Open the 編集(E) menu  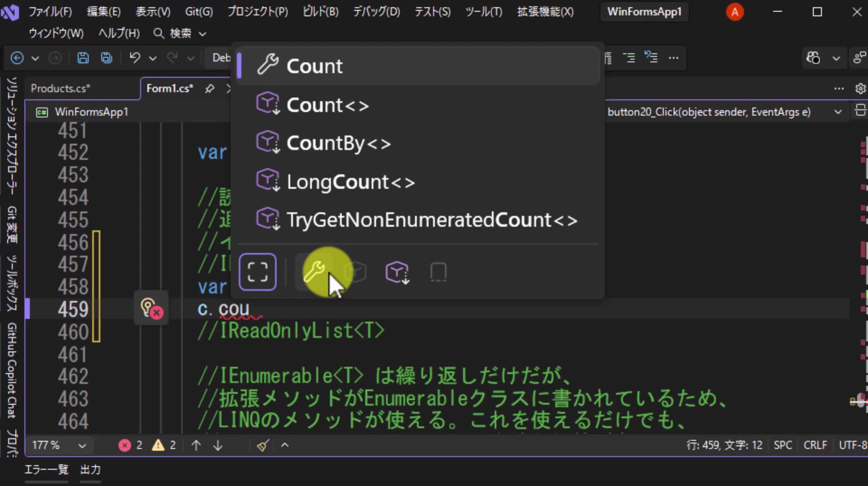[x=104, y=12]
